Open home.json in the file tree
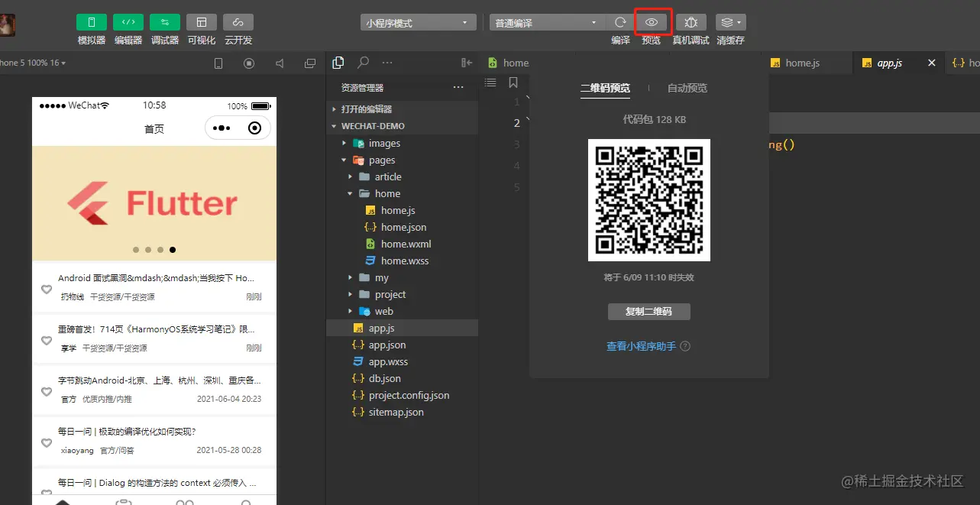Viewport: 980px width, 505px height. pyautogui.click(x=402, y=227)
